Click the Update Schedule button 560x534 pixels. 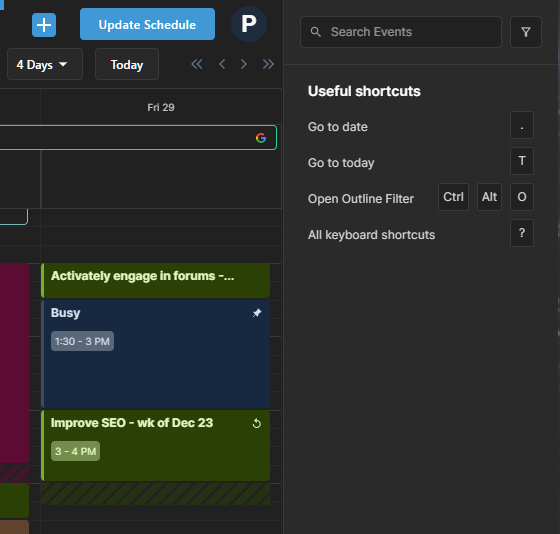pyautogui.click(x=148, y=24)
